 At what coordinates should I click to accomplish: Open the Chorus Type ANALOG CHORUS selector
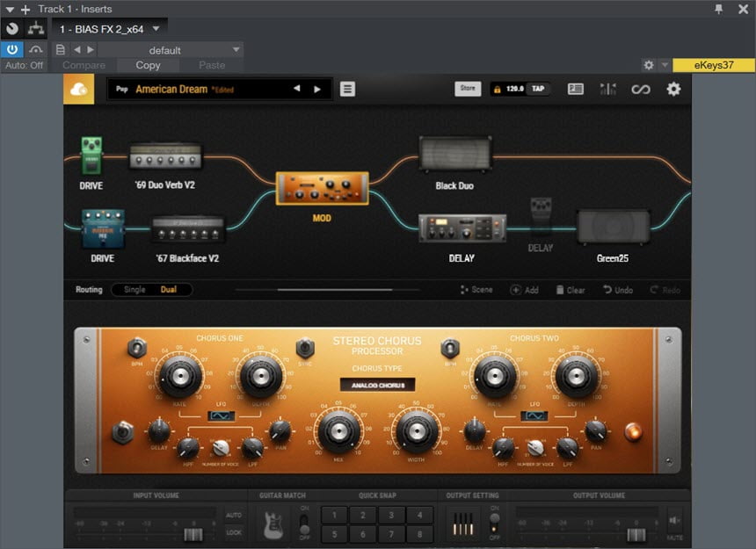(377, 385)
